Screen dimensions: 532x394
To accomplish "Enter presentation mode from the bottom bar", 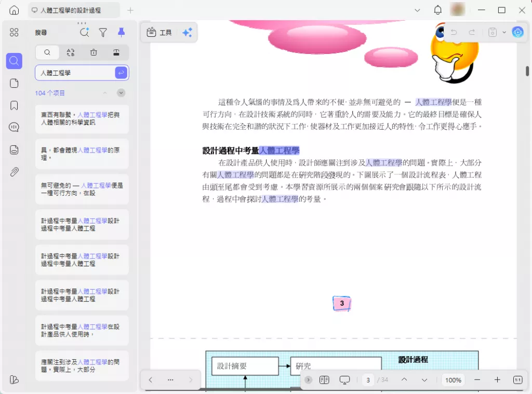I will [344, 380].
